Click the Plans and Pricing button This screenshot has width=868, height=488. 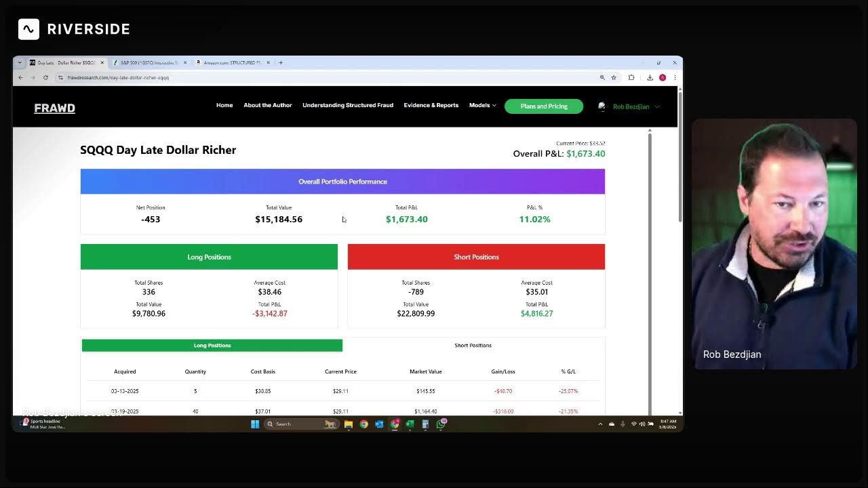(x=544, y=106)
